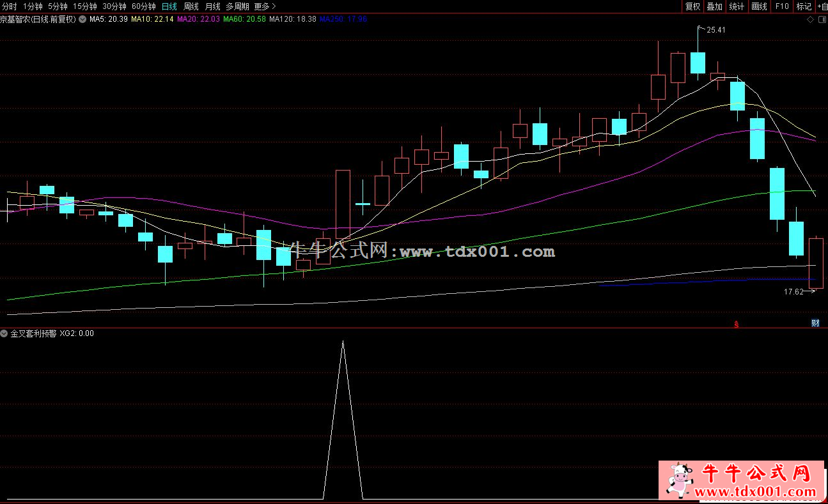Image resolution: width=828 pixels, height=504 pixels.
Task: Click the XG2: 0.00 indicator value
Action: (77, 333)
